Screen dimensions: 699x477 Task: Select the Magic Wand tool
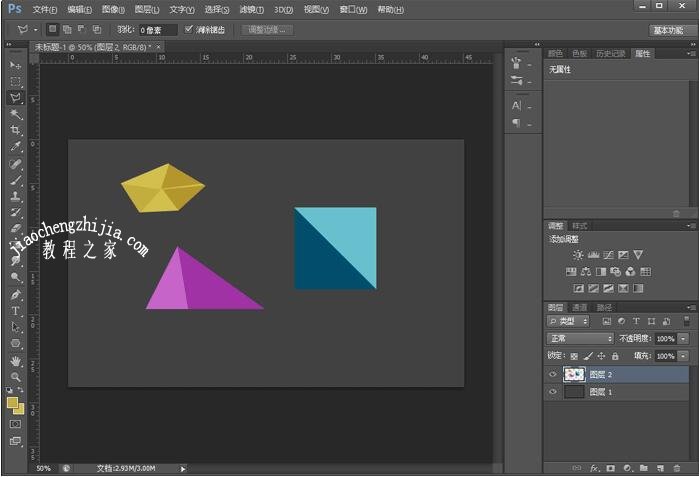pos(15,114)
